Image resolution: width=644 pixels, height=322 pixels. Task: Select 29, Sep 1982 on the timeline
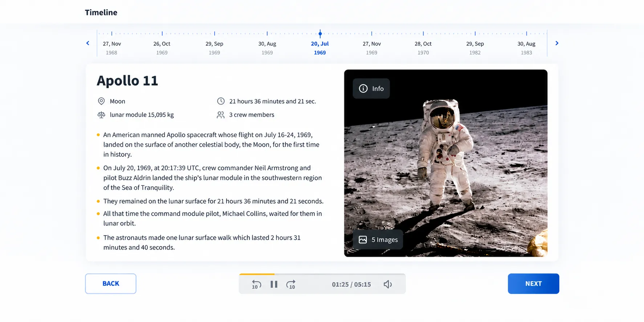[475, 48]
